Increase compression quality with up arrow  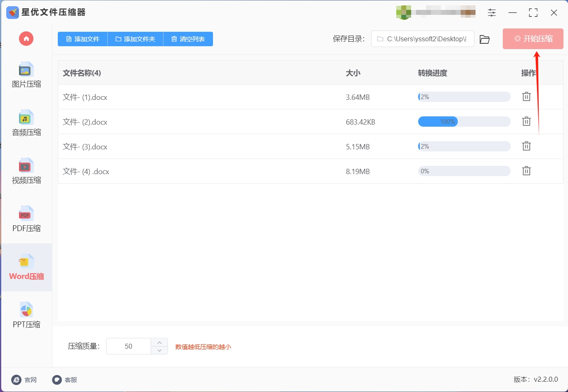(x=159, y=342)
